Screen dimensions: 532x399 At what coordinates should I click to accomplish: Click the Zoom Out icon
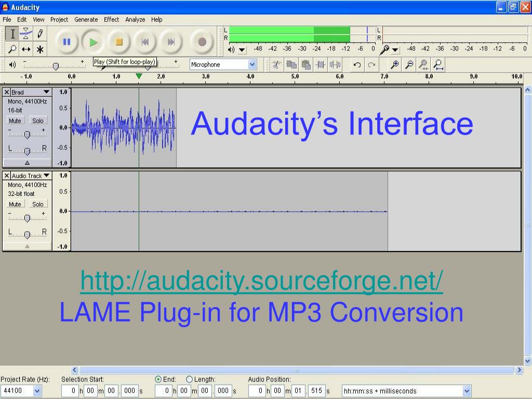point(409,64)
